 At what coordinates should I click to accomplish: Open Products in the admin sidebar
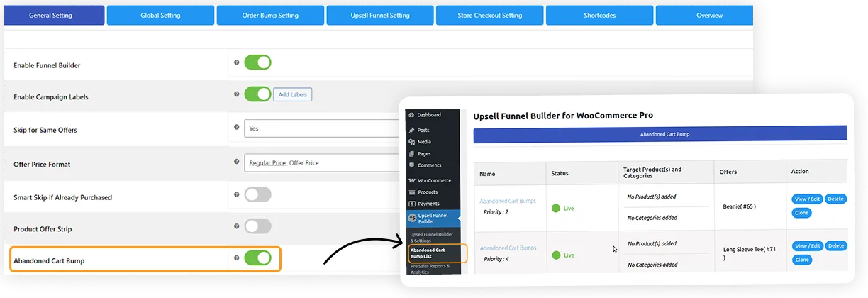point(428,192)
